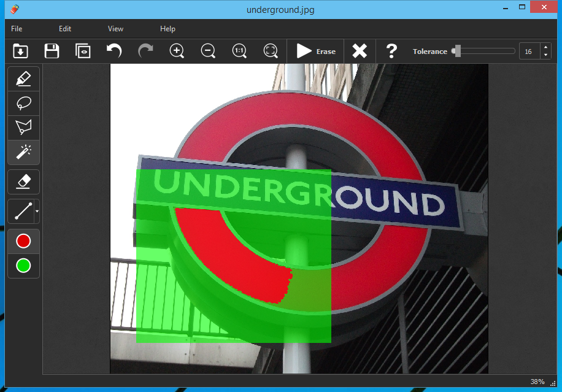The image size is (562, 392).
Task: Redo the undone action
Action: click(x=145, y=51)
